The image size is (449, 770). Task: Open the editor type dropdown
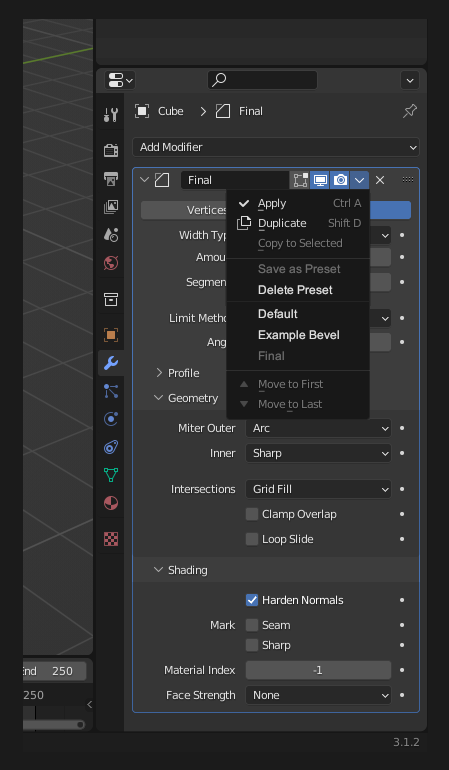[x=120, y=81]
